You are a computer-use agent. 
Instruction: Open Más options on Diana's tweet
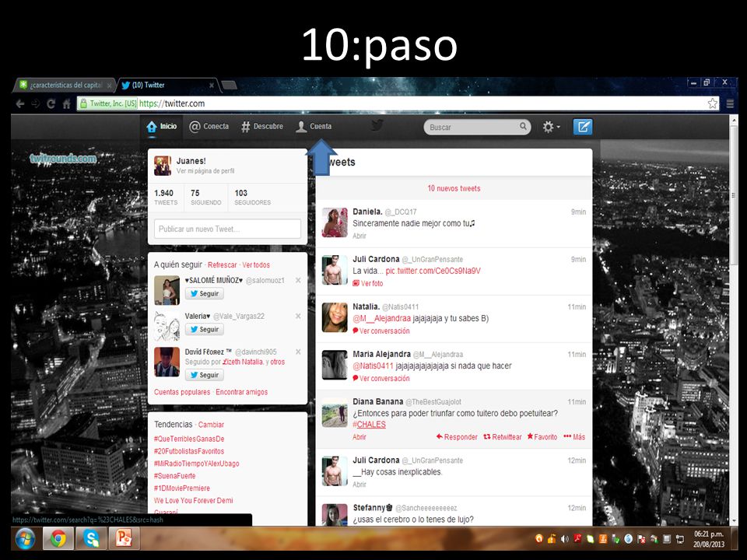pos(574,437)
